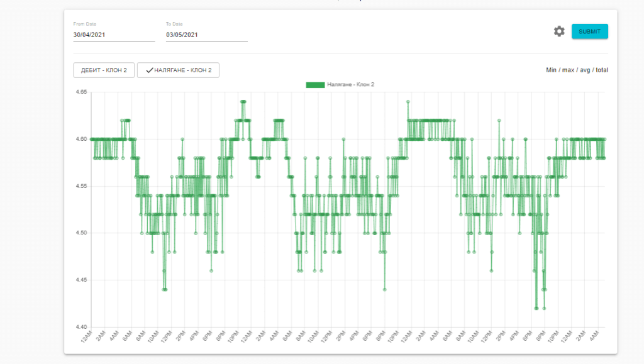Image resolution: width=644 pixels, height=364 pixels.
Task: Open the Min / max / avg / total options
Action: click(x=576, y=70)
